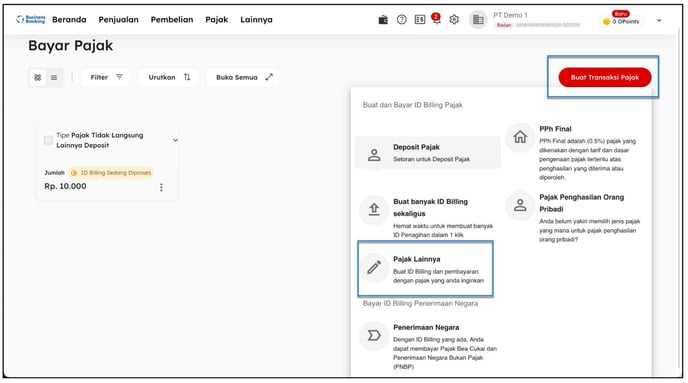Open the three-dot menu on Rp. 10.000 card
The height and width of the screenshot is (383, 688).
click(x=161, y=187)
